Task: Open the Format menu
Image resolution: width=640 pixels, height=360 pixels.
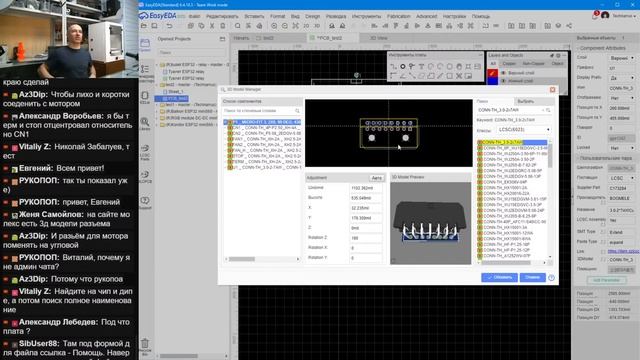Action: [277, 16]
